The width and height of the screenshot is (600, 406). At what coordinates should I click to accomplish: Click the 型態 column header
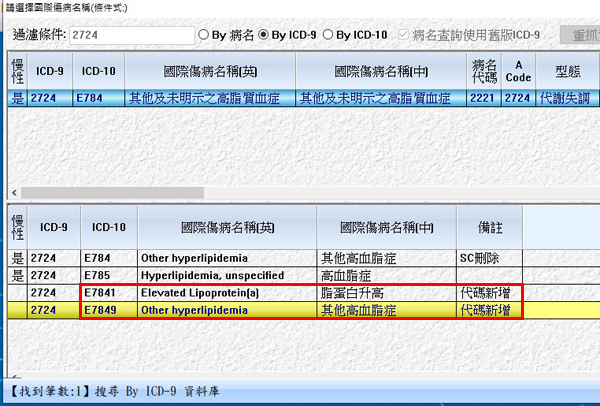click(565, 71)
